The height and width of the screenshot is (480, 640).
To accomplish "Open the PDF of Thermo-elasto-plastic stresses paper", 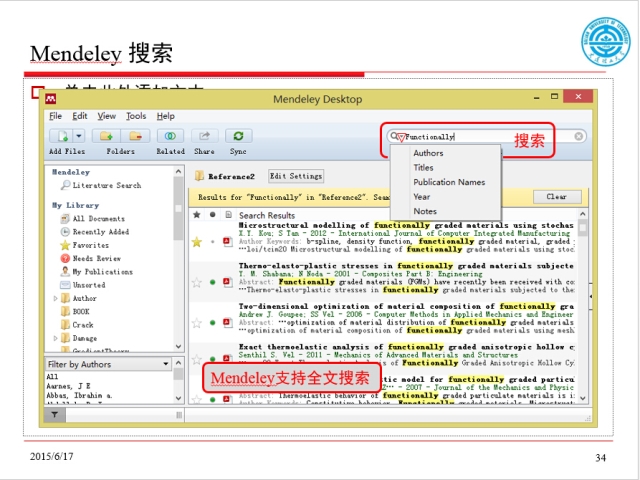I will tap(227, 282).
